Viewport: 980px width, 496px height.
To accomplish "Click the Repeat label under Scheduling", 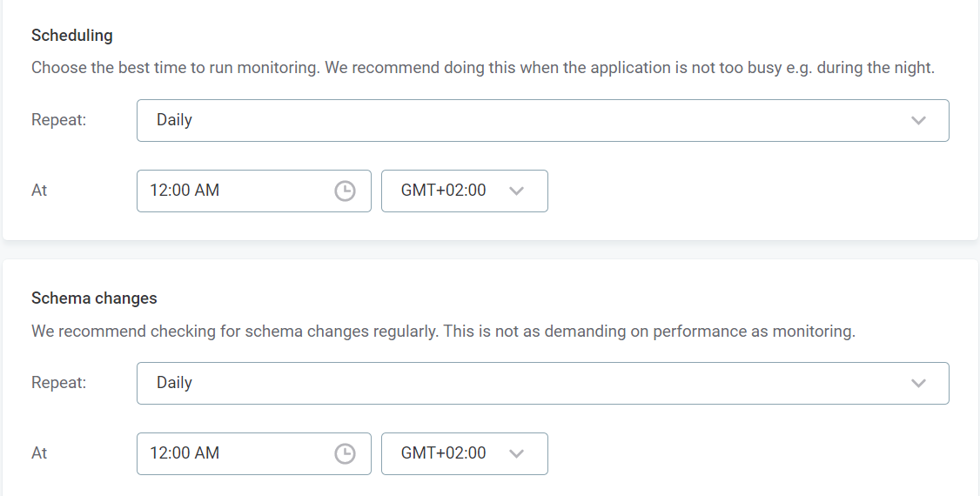I will pos(59,120).
